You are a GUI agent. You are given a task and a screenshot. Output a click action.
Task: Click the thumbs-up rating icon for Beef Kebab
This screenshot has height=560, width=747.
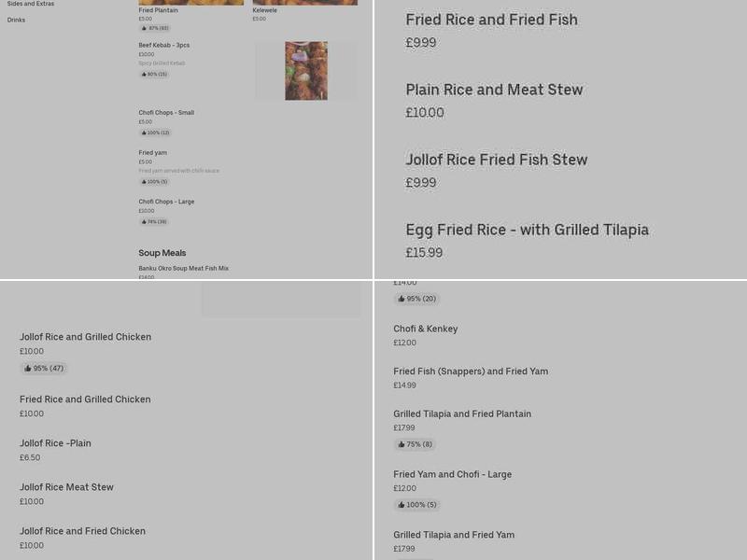[143, 75]
